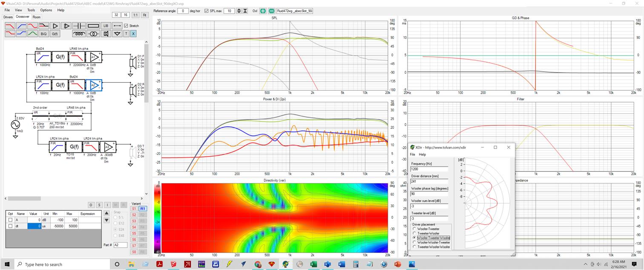Add a capacitor component from the toolbar

coord(79,26)
